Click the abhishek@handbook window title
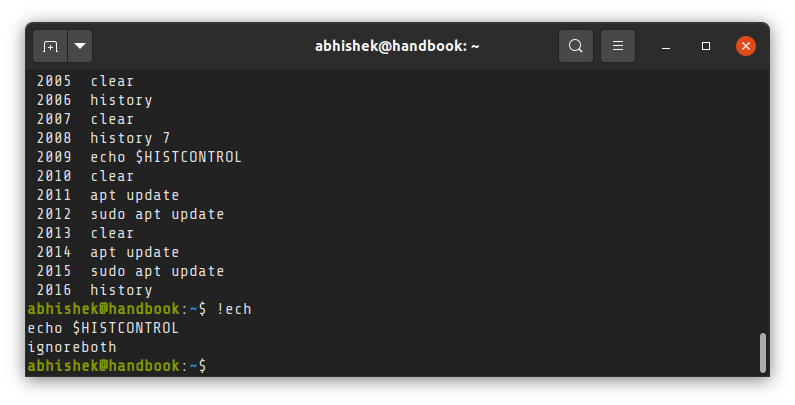The height and width of the screenshot is (405, 795). click(397, 46)
